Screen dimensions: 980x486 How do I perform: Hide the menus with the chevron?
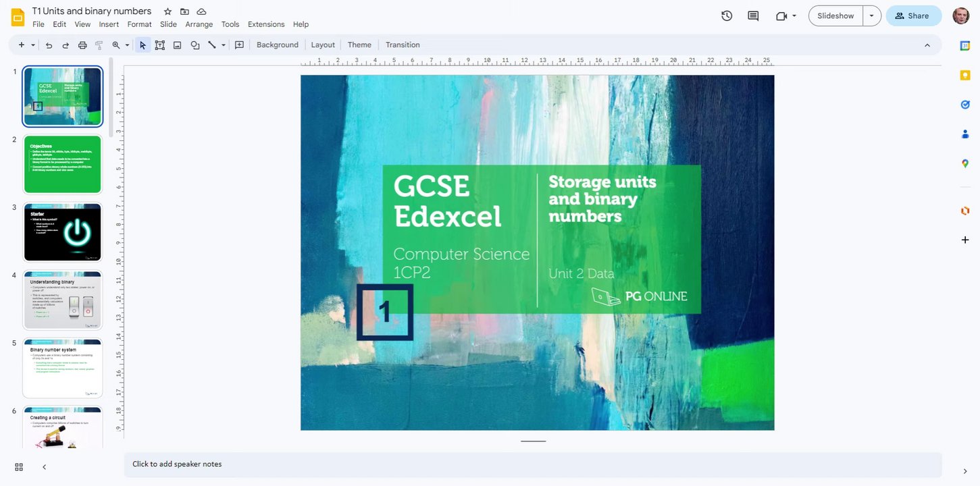click(x=927, y=45)
